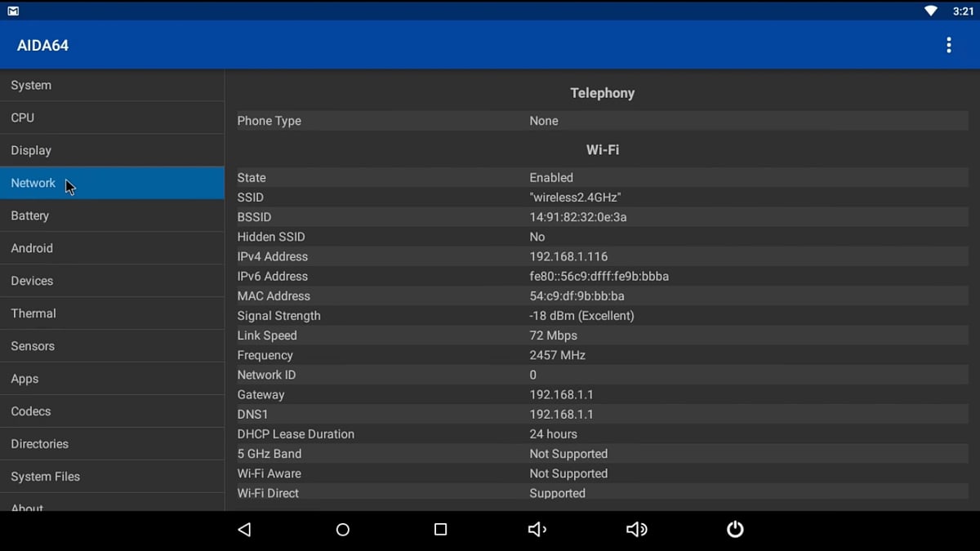The image size is (980, 551).
Task: Open the notification icon in status bar
Action: pyautogui.click(x=11, y=10)
